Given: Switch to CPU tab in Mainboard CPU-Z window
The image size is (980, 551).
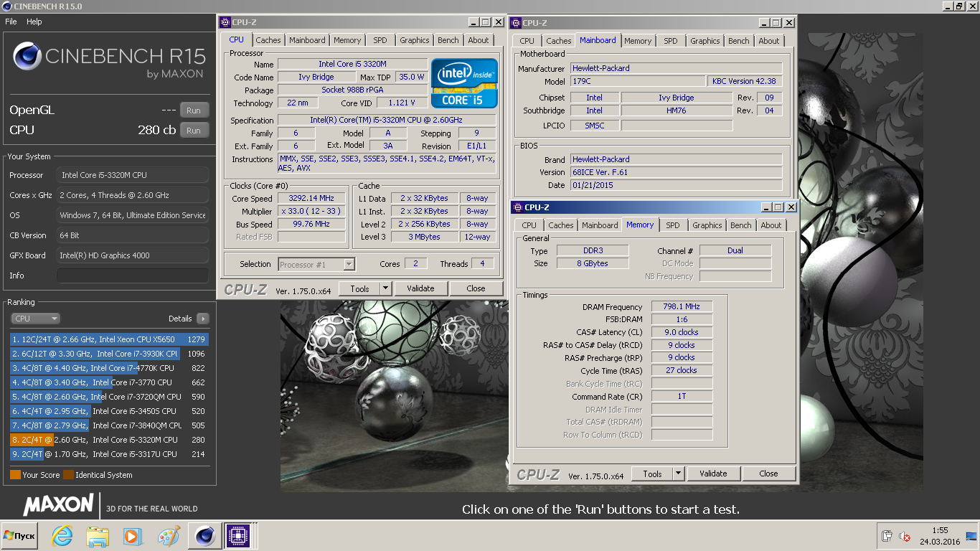Looking at the screenshot, I should coord(527,42).
